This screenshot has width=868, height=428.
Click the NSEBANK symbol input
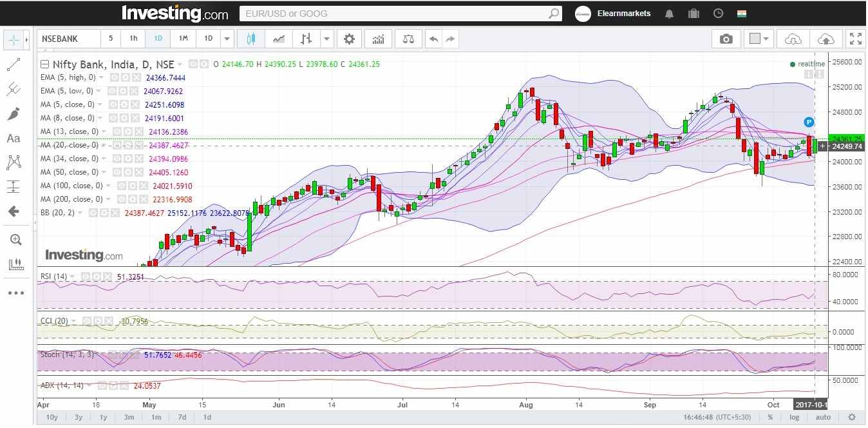click(x=68, y=39)
